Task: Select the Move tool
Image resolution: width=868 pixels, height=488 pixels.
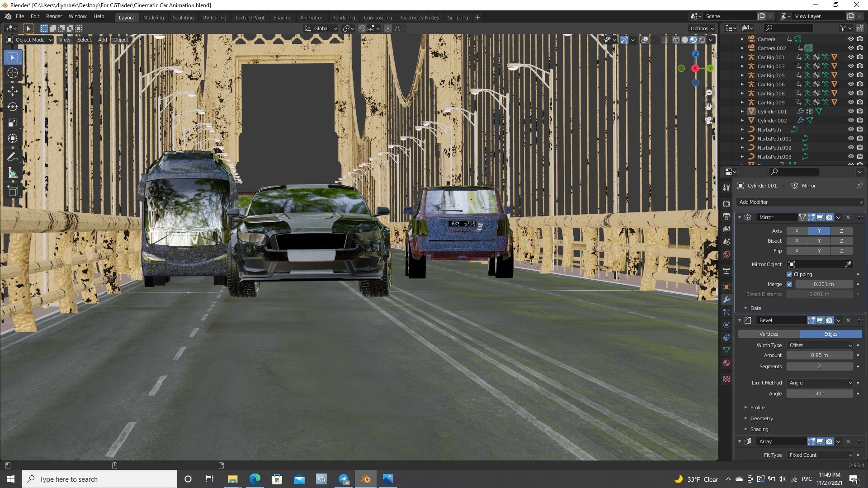Action: coord(13,91)
